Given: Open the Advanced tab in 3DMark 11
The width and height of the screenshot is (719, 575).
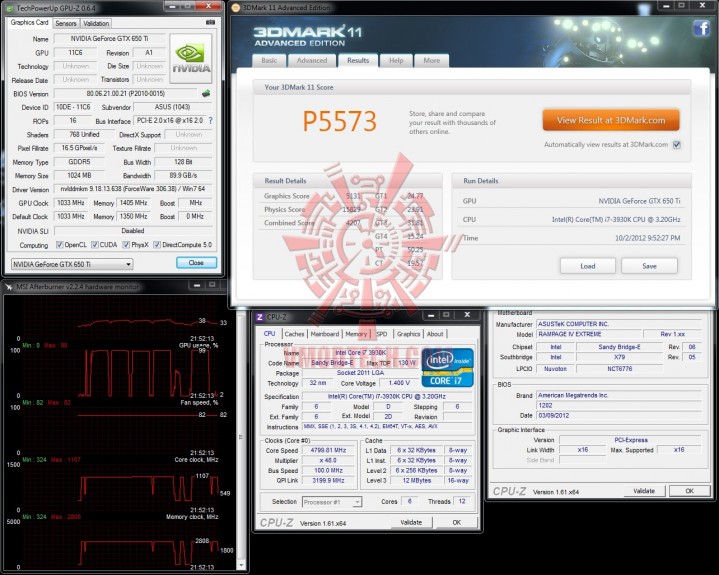Looking at the screenshot, I should [x=312, y=61].
